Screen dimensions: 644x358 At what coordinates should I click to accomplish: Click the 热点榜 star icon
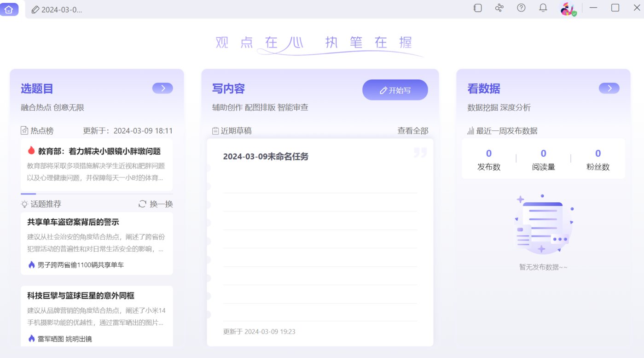tap(24, 131)
